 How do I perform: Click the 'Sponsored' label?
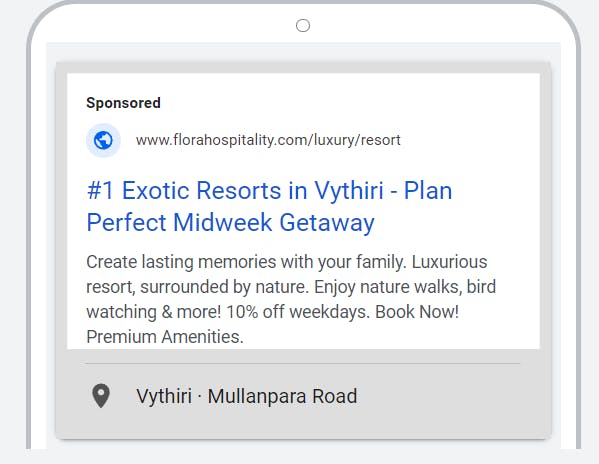pos(123,103)
